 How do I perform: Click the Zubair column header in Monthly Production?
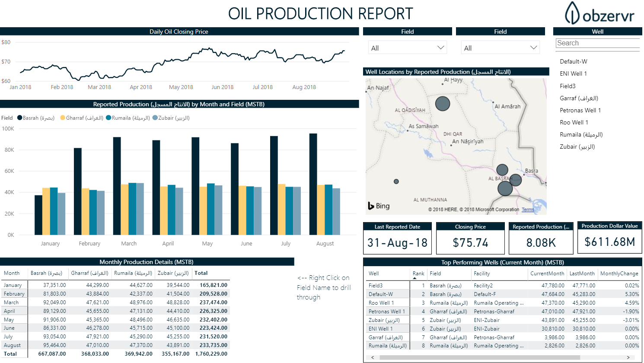[173, 273]
